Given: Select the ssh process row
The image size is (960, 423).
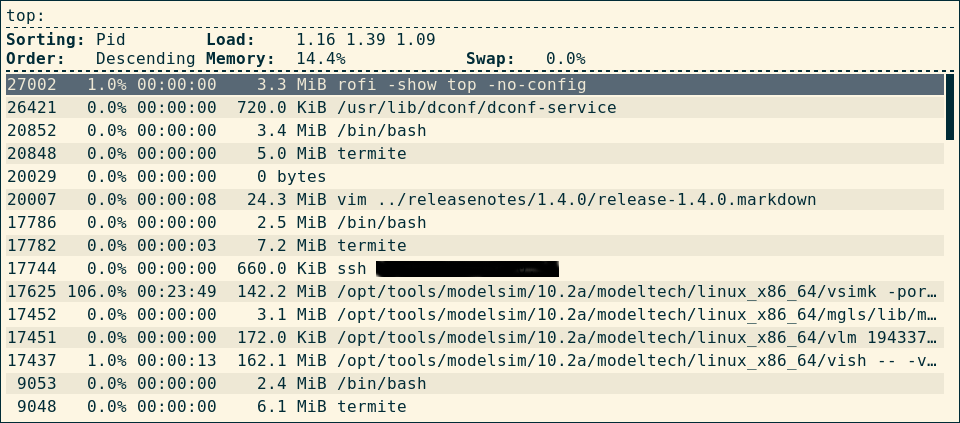Looking at the screenshot, I should [474, 268].
